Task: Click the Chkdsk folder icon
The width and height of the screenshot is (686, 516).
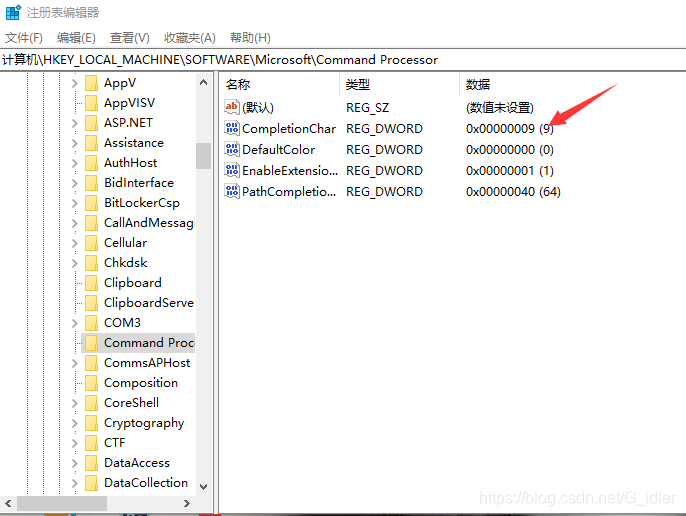Action: coord(91,263)
